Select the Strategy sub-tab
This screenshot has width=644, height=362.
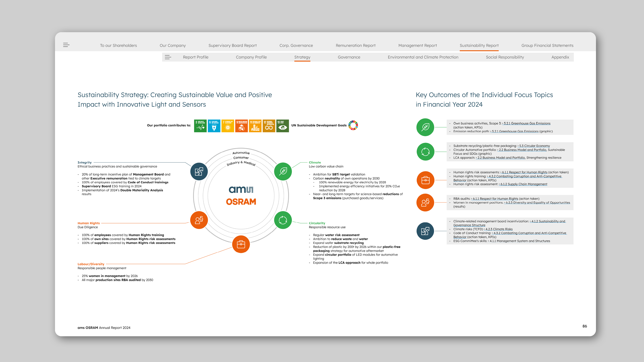pos(302,57)
